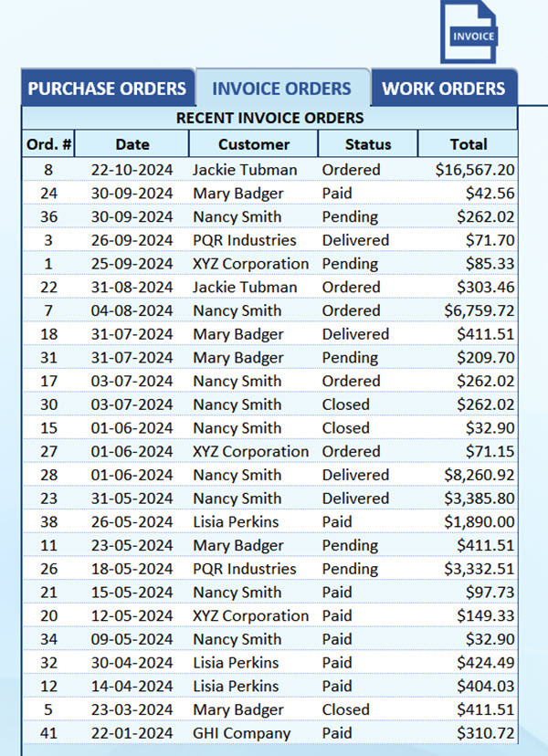
Task: Click the GHI Company customer cell
Action: click(241, 733)
